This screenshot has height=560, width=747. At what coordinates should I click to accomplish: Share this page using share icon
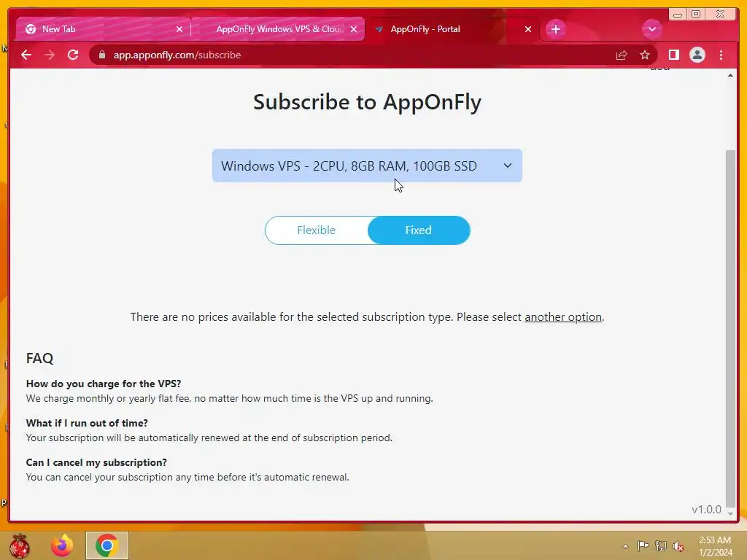coord(622,55)
